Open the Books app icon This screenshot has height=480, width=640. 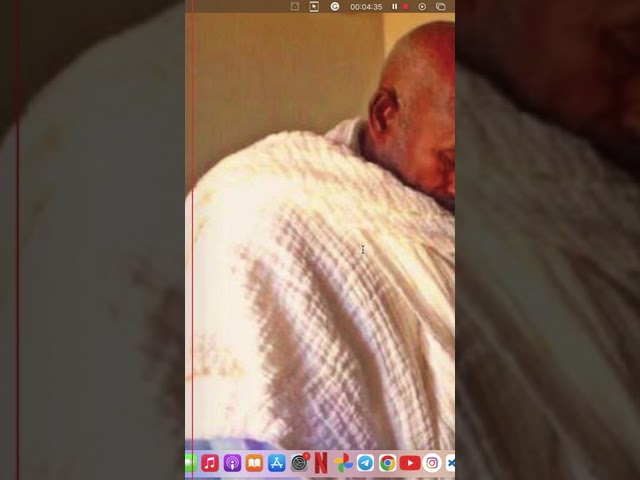(x=254, y=463)
